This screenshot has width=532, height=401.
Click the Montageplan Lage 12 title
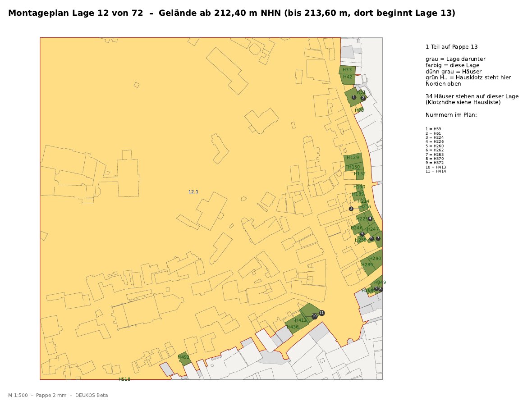[x=232, y=13]
